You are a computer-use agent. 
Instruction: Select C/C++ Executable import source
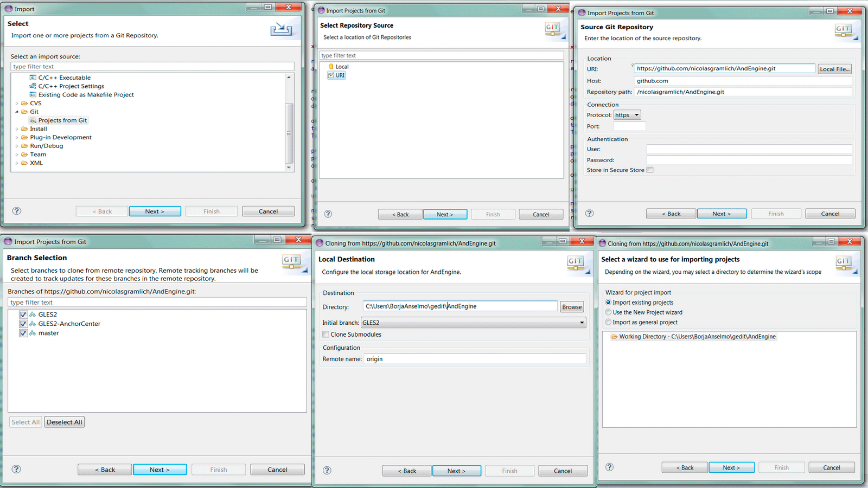[60, 78]
